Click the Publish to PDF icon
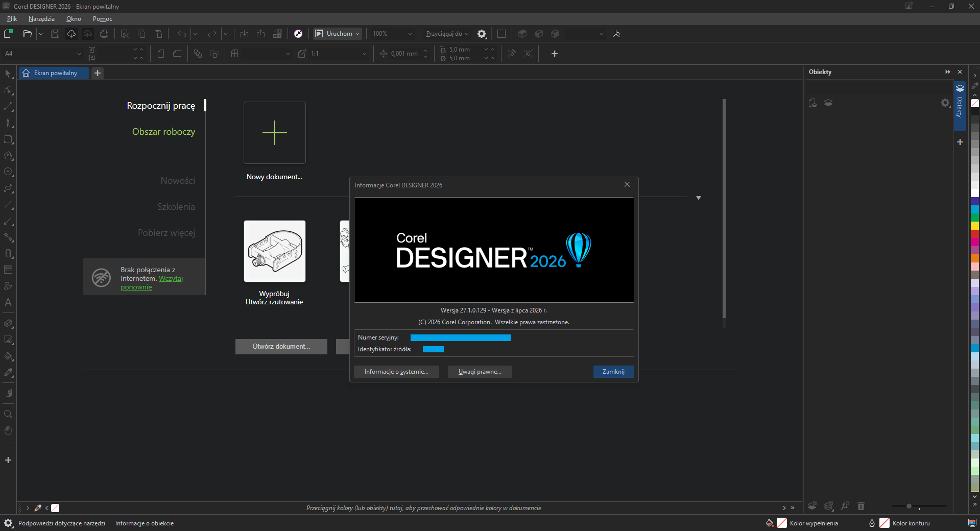Viewport: 980px width, 531px height. [277, 34]
